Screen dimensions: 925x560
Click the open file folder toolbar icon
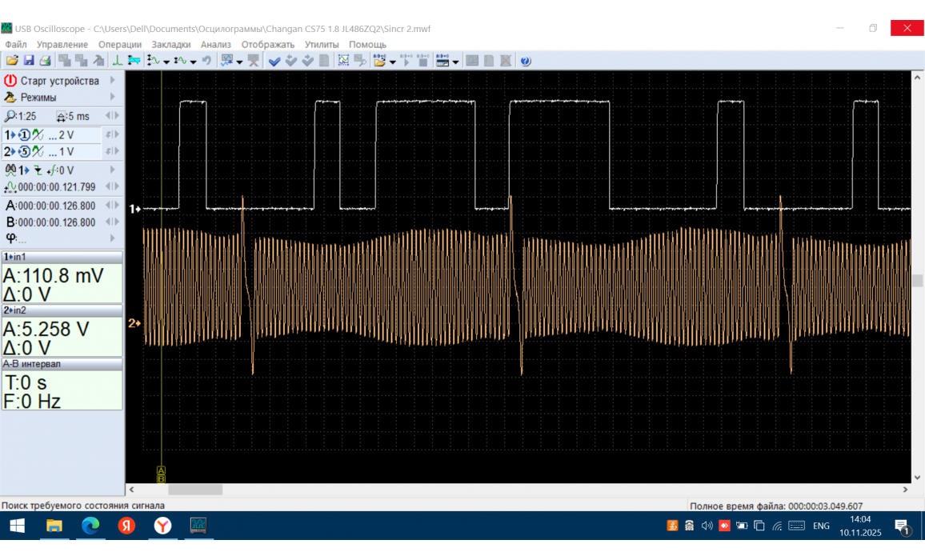pos(11,61)
